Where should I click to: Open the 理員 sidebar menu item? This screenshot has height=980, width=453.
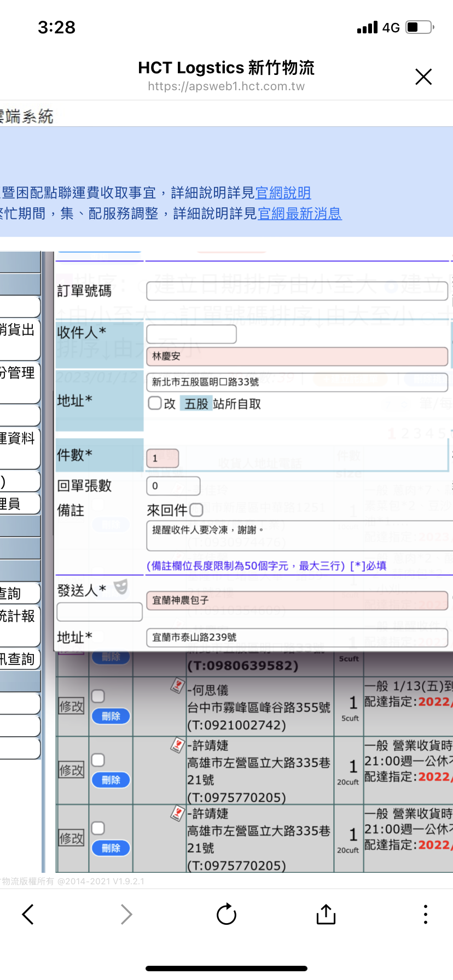pos(20,504)
